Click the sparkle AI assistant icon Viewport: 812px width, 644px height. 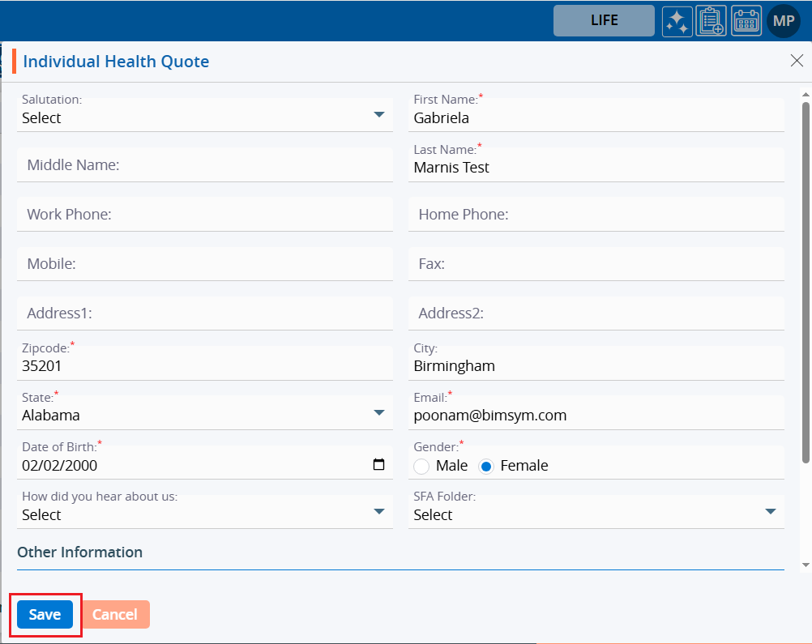tap(677, 21)
